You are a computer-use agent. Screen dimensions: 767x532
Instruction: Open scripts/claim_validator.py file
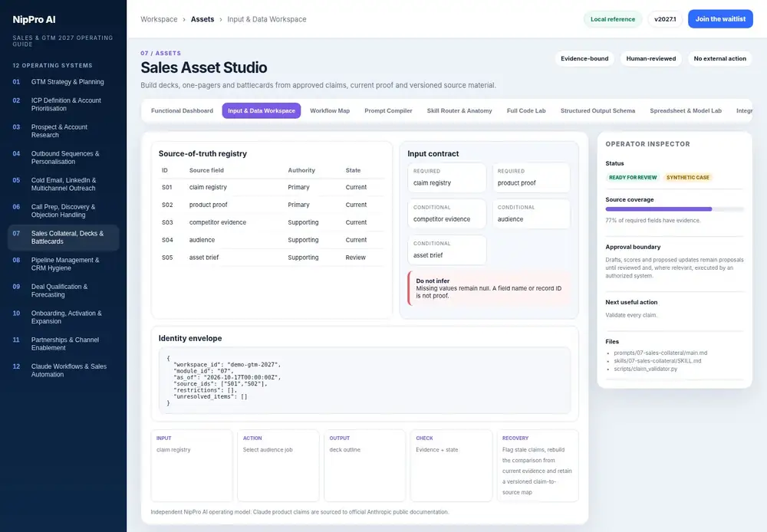[x=645, y=369]
